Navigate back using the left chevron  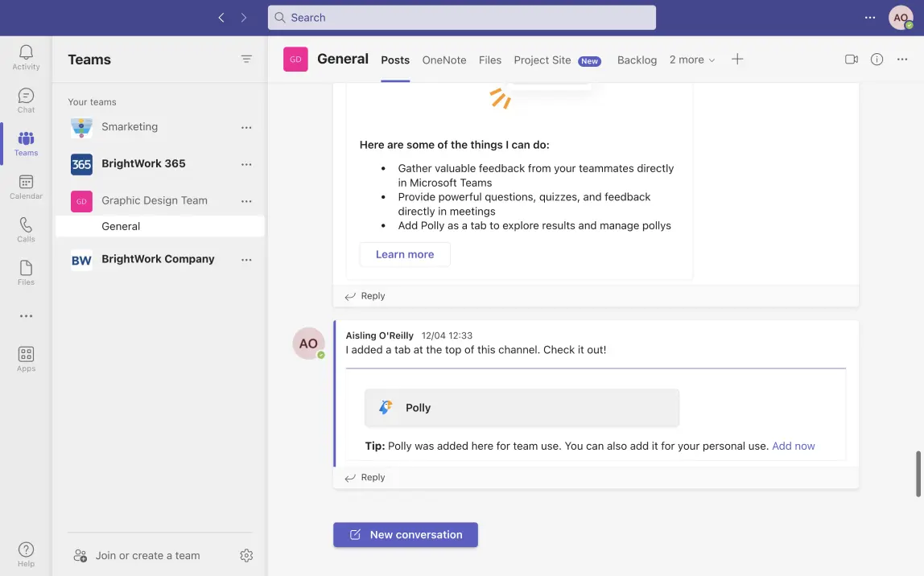(x=221, y=16)
